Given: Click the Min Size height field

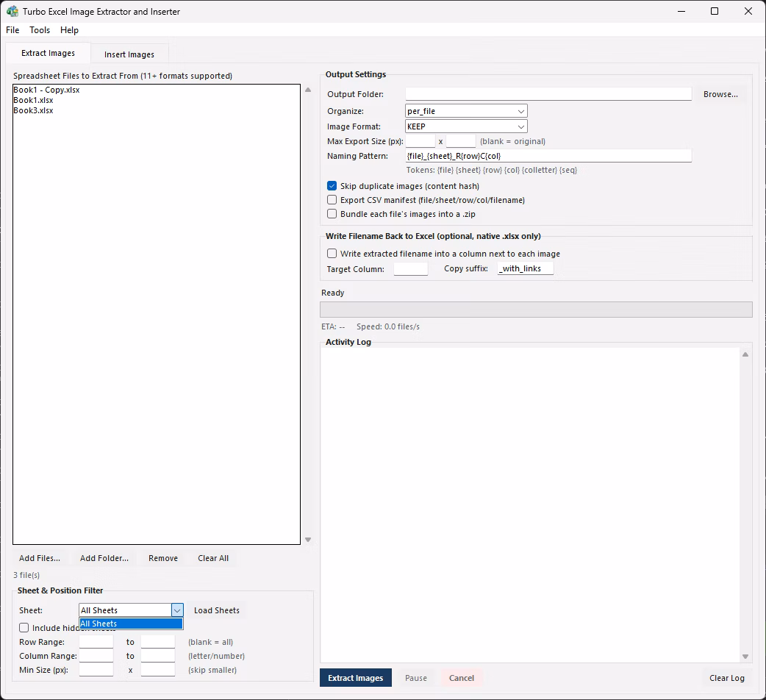Looking at the screenshot, I should pos(158,670).
